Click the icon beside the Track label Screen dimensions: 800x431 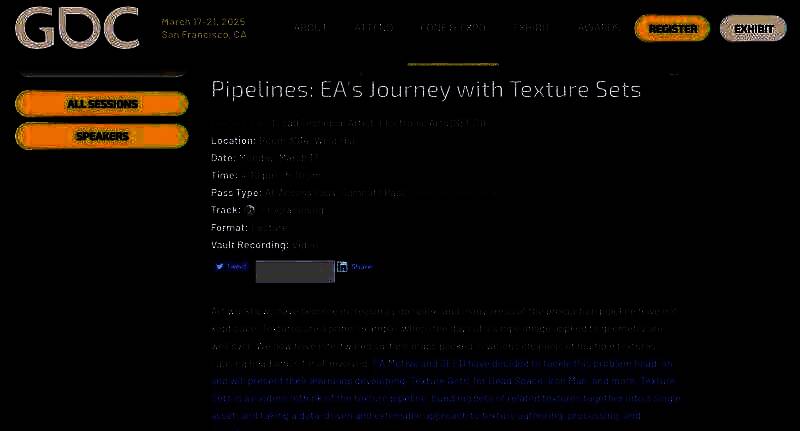coord(251,210)
